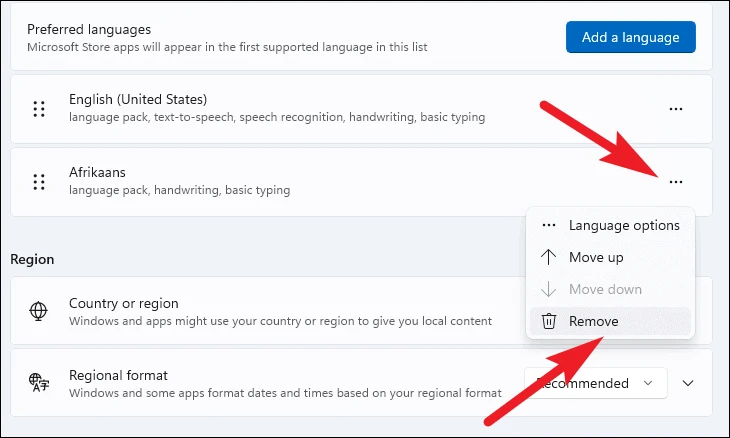
Task: Click the English (United States) drag handle icon
Action: [39, 109]
